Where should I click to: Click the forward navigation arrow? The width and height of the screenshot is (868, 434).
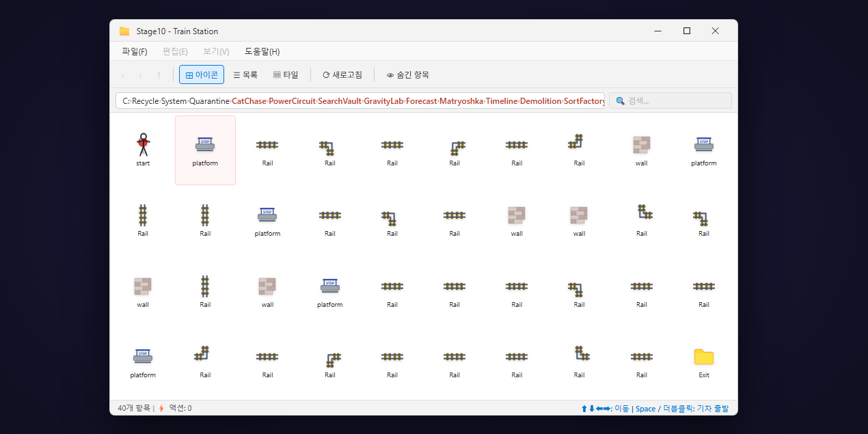coord(141,75)
